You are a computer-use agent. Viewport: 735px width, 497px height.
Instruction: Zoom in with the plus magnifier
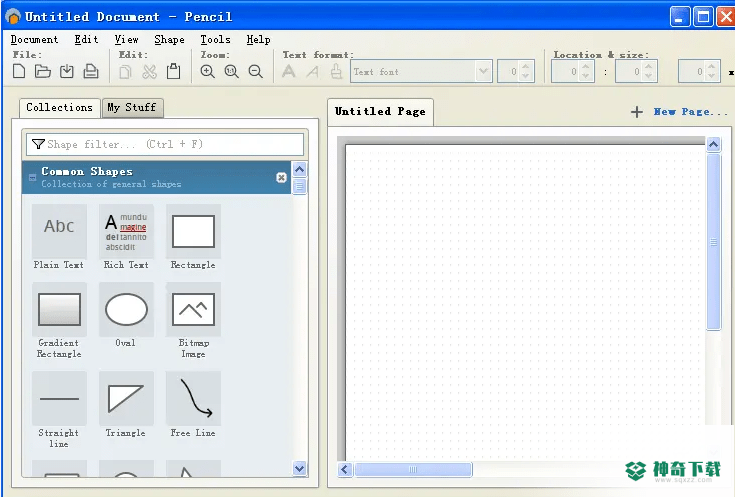[207, 71]
